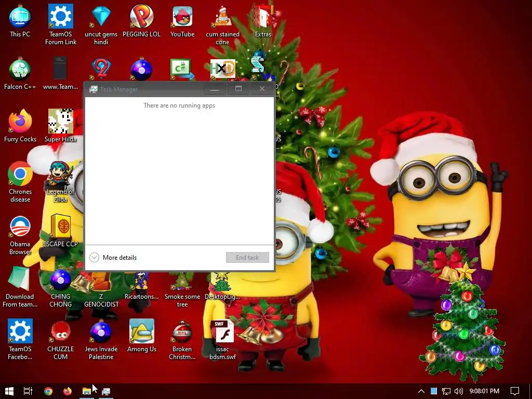The height and width of the screenshot is (399, 532).
Task: Close the Task Manager window
Action: click(x=262, y=89)
